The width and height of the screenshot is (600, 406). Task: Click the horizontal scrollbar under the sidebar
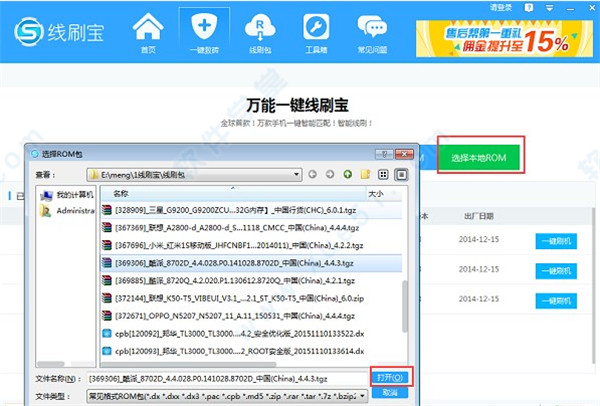(x=51, y=364)
